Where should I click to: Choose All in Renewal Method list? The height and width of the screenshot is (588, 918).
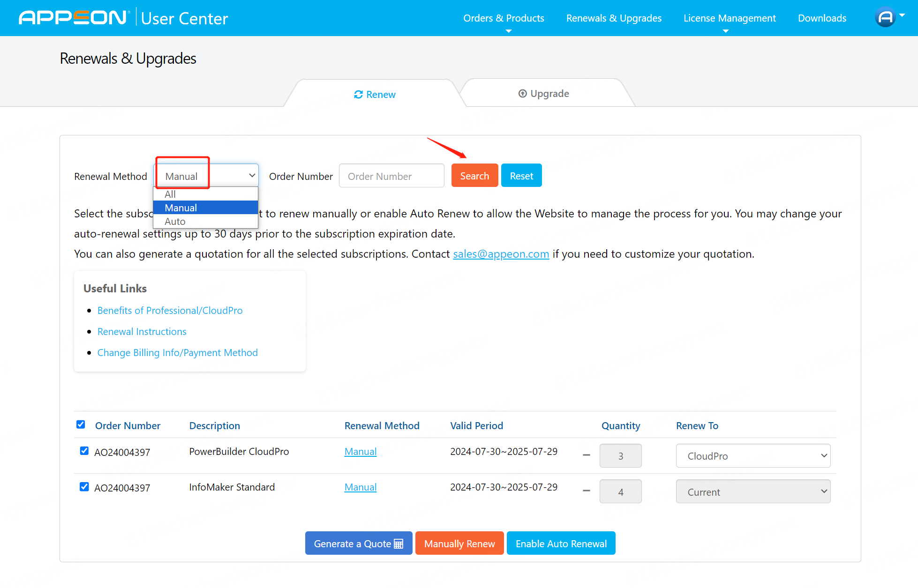click(x=205, y=194)
